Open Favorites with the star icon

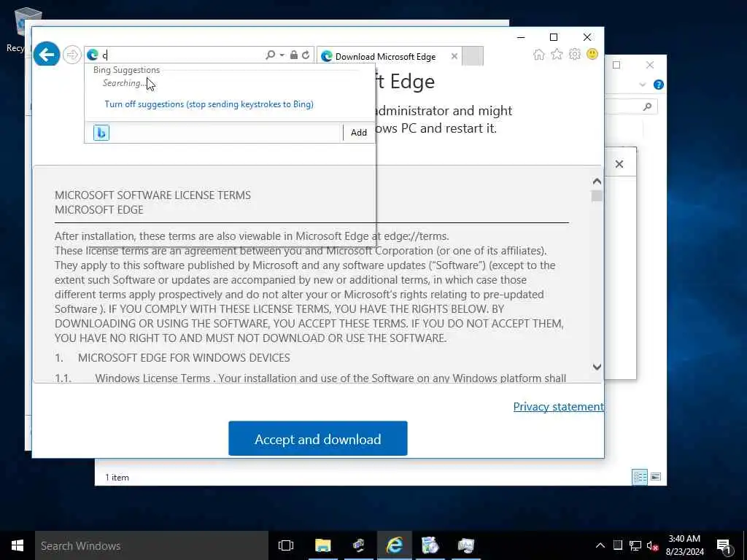point(557,54)
